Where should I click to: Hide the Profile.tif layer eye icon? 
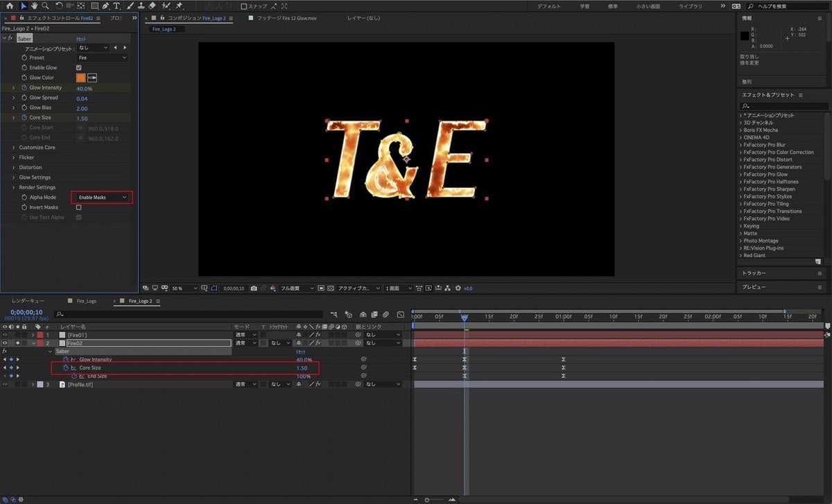(6, 384)
